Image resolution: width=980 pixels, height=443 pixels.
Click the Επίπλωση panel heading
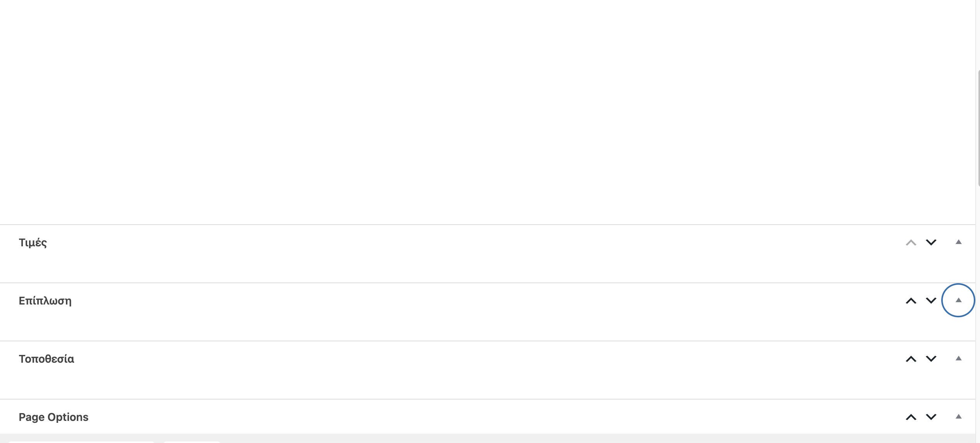tap(45, 301)
